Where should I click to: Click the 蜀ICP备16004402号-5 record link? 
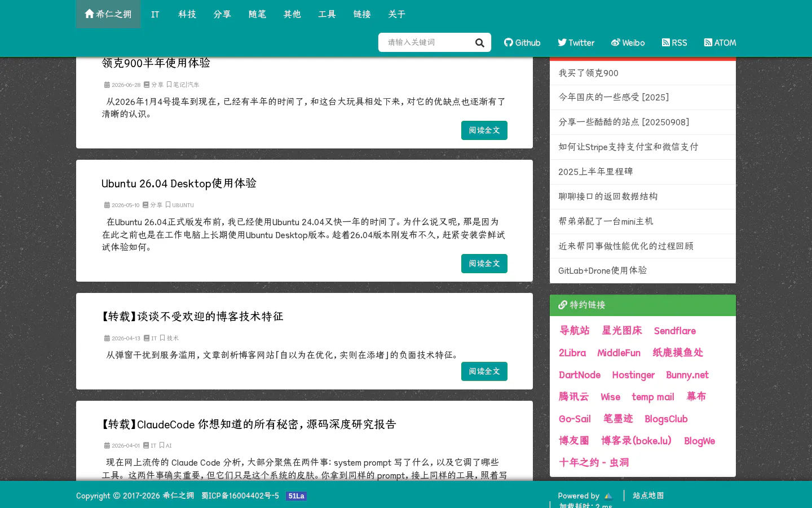(x=240, y=496)
